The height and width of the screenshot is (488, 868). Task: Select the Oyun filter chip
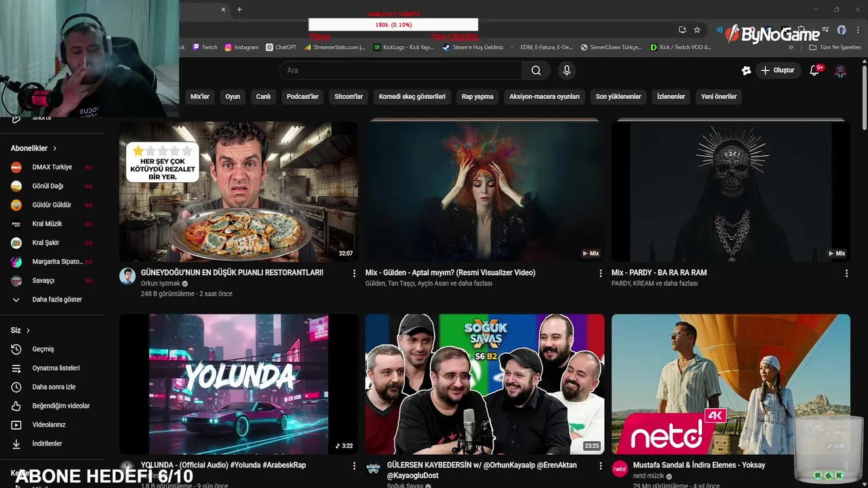point(233,97)
